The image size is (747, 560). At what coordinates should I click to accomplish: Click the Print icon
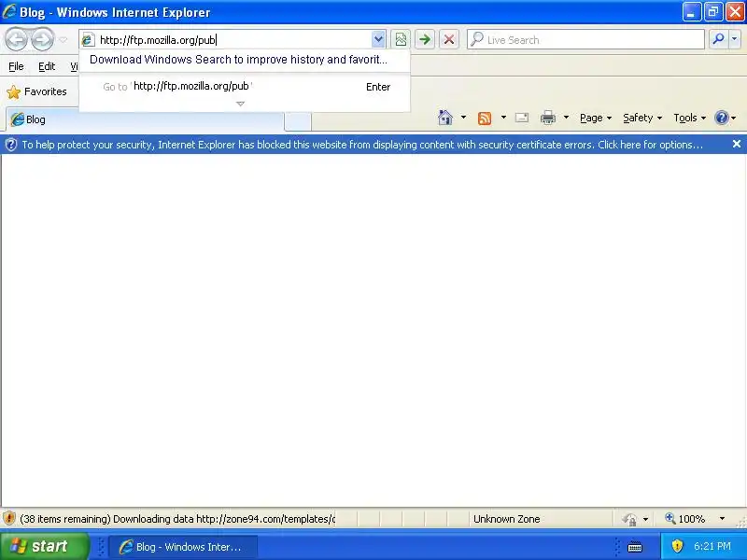click(548, 118)
